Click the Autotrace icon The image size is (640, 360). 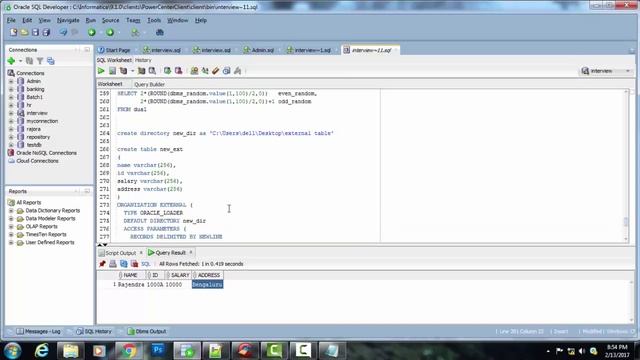click(141, 71)
